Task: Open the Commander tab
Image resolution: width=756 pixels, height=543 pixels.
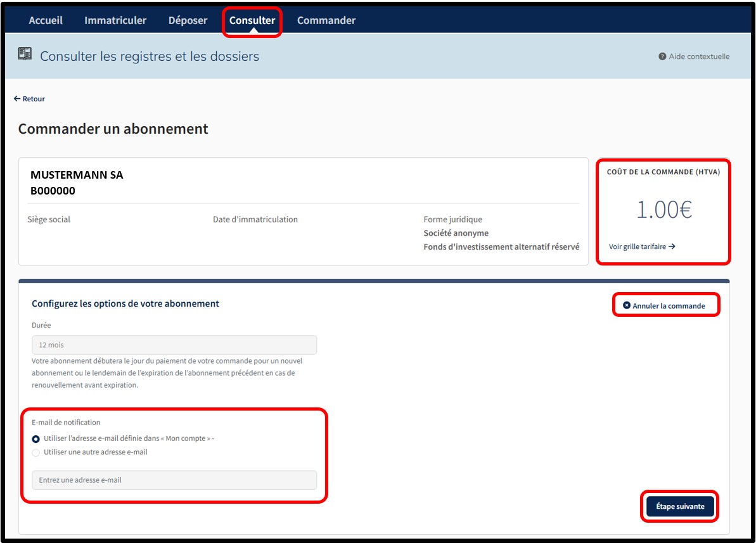Action: tap(326, 20)
